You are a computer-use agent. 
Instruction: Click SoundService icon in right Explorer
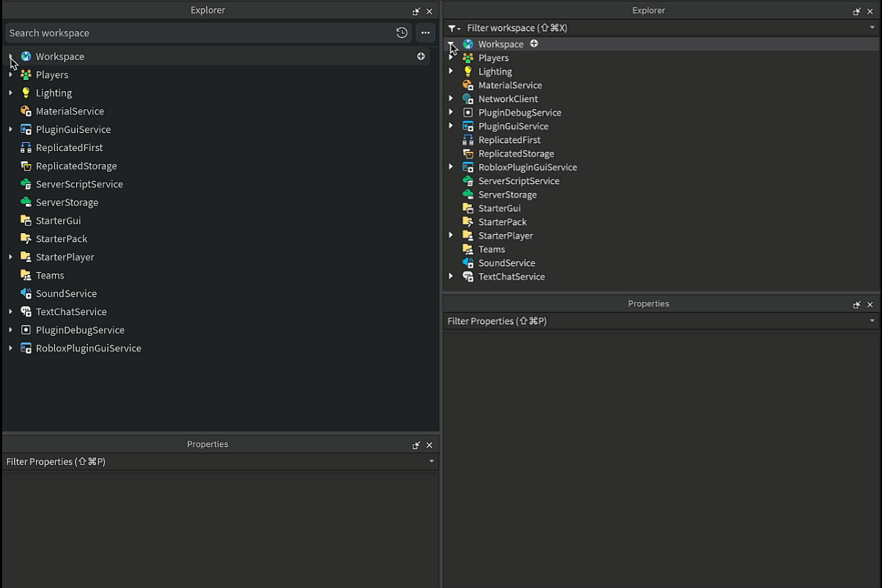coord(468,263)
